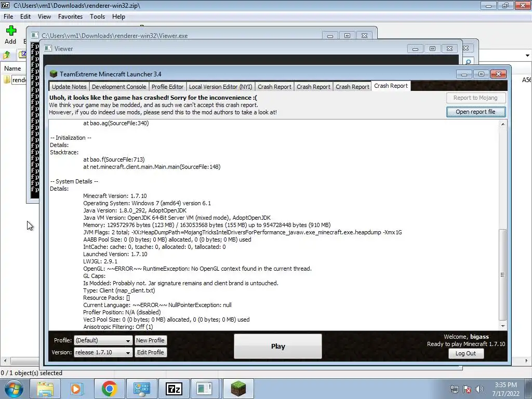The width and height of the screenshot is (532, 399).
Task: Launch Windows Media Player from the taskbar
Action: [x=77, y=389]
